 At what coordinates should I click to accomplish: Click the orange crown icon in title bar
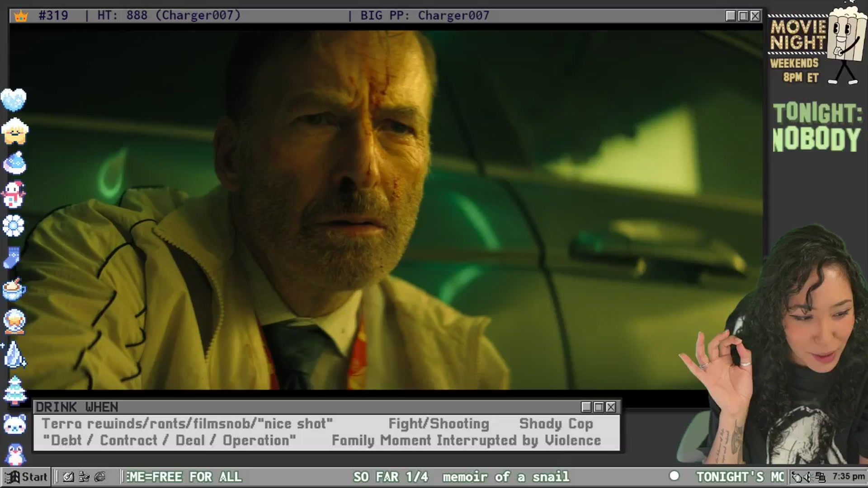tap(21, 16)
